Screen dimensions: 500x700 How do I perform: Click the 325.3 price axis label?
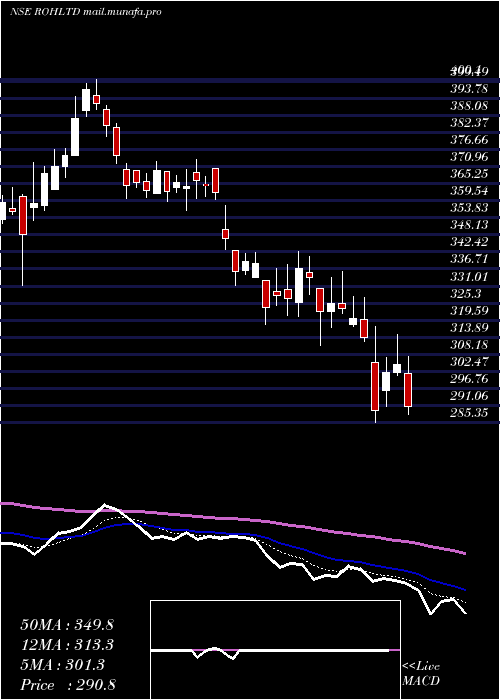465,293
